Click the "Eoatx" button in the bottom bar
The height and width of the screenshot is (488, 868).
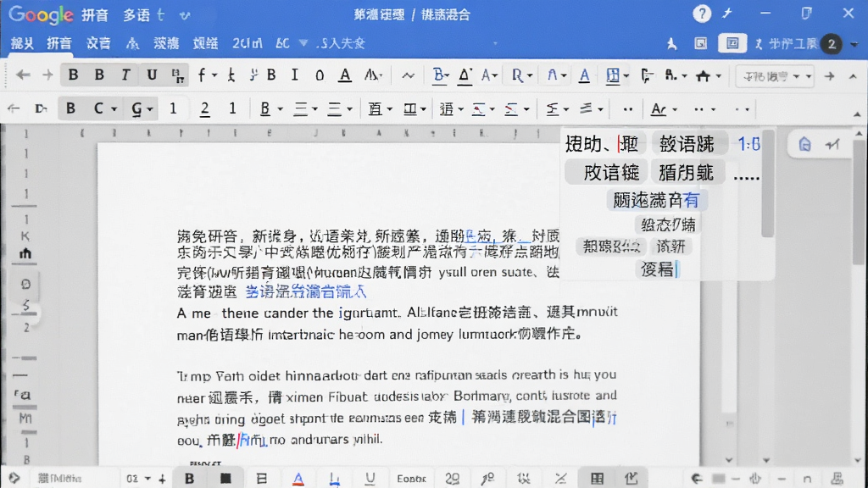tap(411, 479)
